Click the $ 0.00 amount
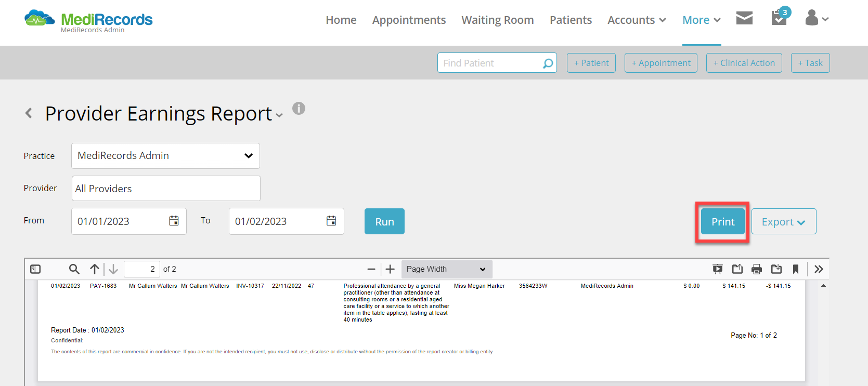This screenshot has width=868, height=386. click(692, 286)
